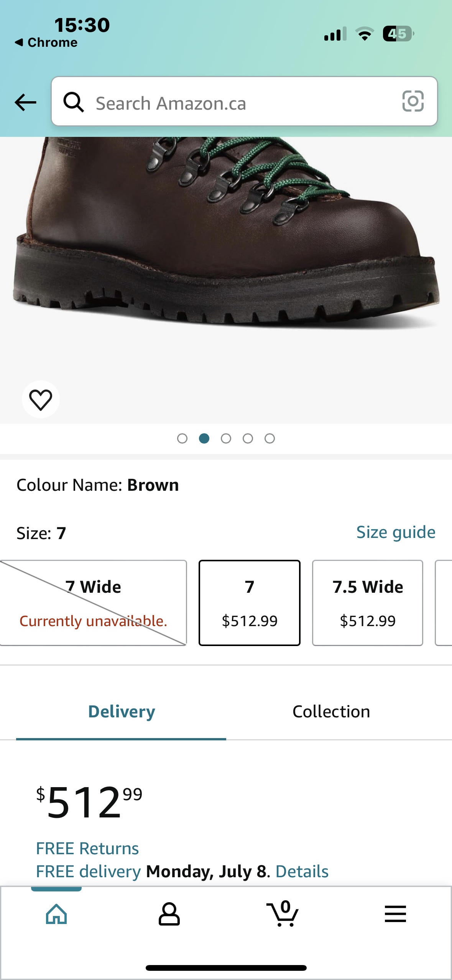Tap the search magnifying glass

click(x=74, y=102)
